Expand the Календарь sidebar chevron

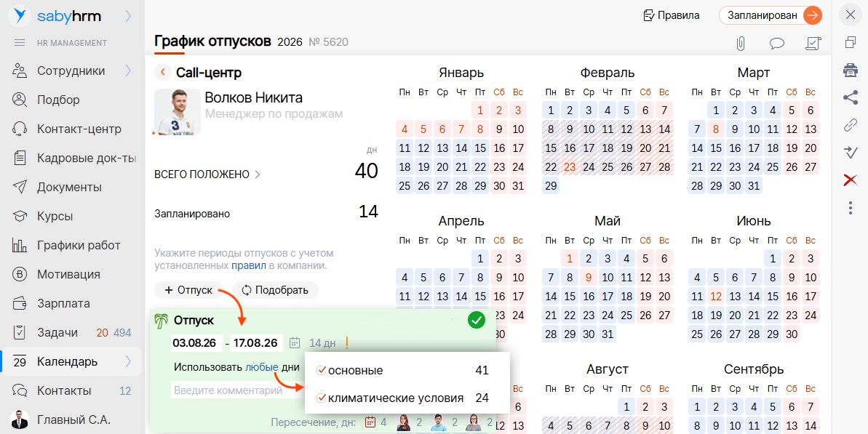pos(129,361)
